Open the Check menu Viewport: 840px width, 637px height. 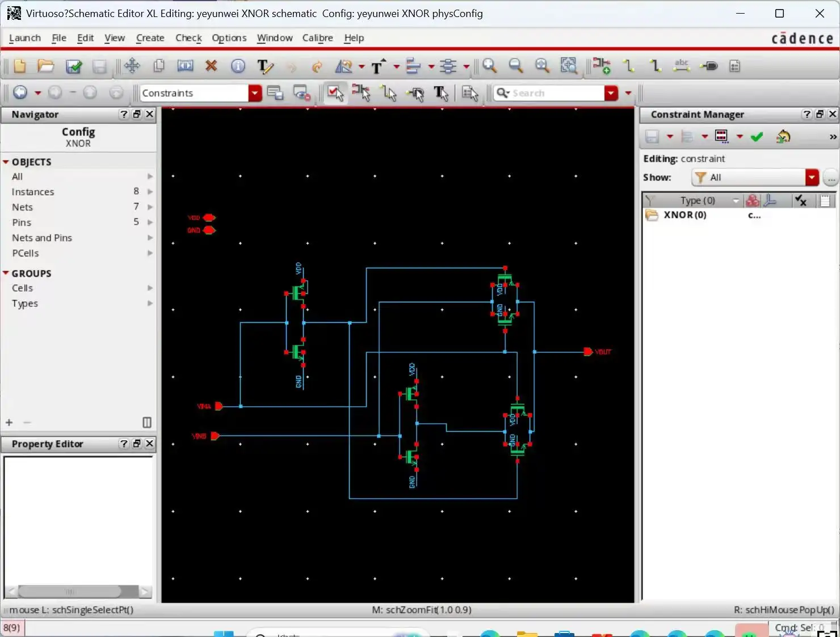tap(188, 38)
